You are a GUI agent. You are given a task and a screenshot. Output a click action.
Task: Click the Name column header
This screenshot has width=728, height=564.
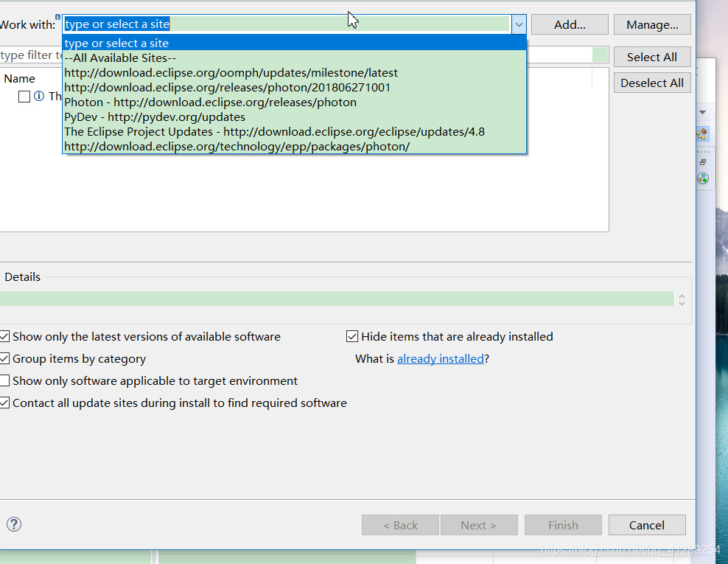pos(19,78)
